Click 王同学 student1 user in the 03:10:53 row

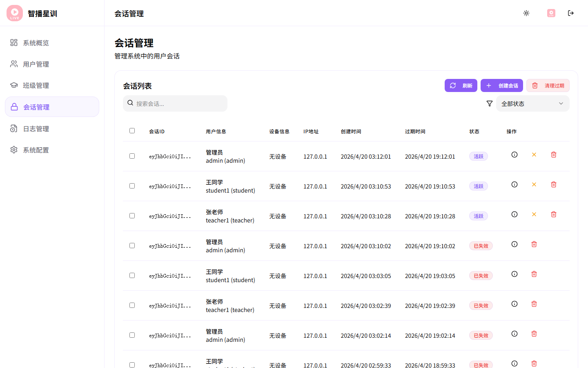click(230, 186)
